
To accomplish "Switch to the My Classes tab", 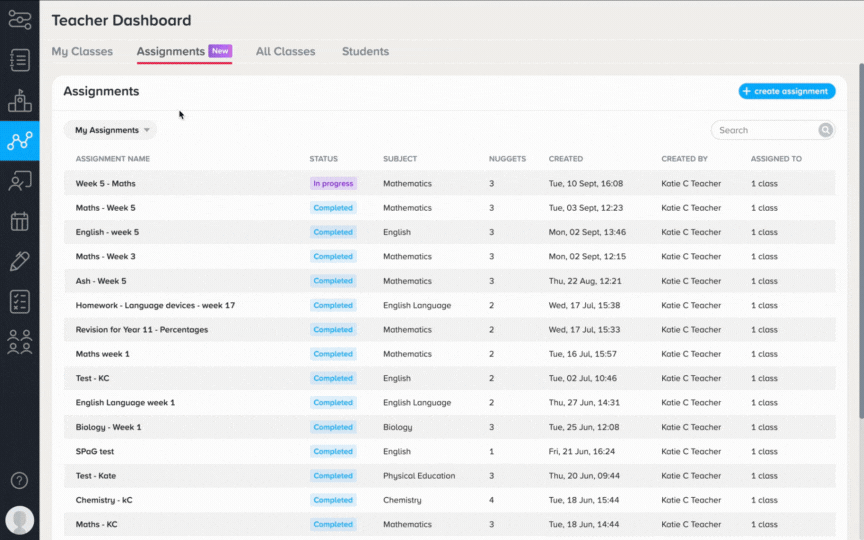I will [82, 51].
